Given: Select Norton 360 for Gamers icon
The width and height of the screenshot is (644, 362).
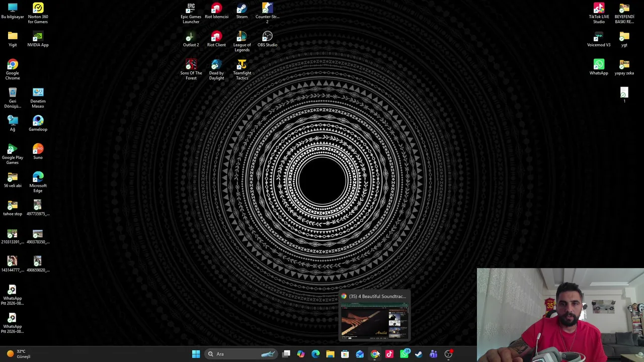Looking at the screenshot, I should pyautogui.click(x=38, y=14).
